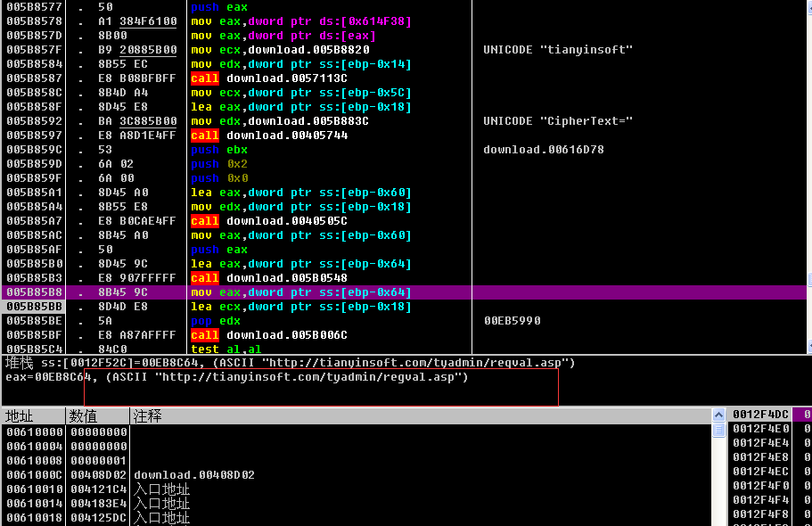Click the UNICODE "tianyinsoft" comment
This screenshot has width=812, height=526.
tap(557, 50)
